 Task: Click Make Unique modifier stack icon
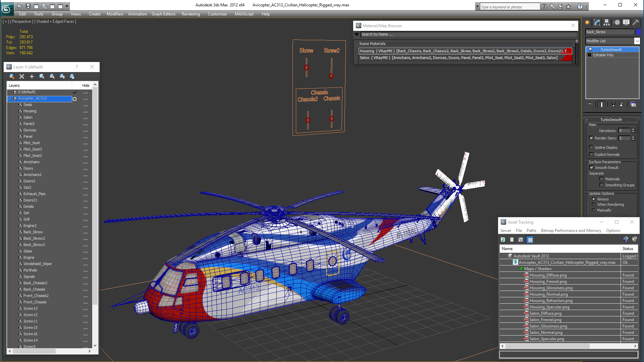click(613, 105)
